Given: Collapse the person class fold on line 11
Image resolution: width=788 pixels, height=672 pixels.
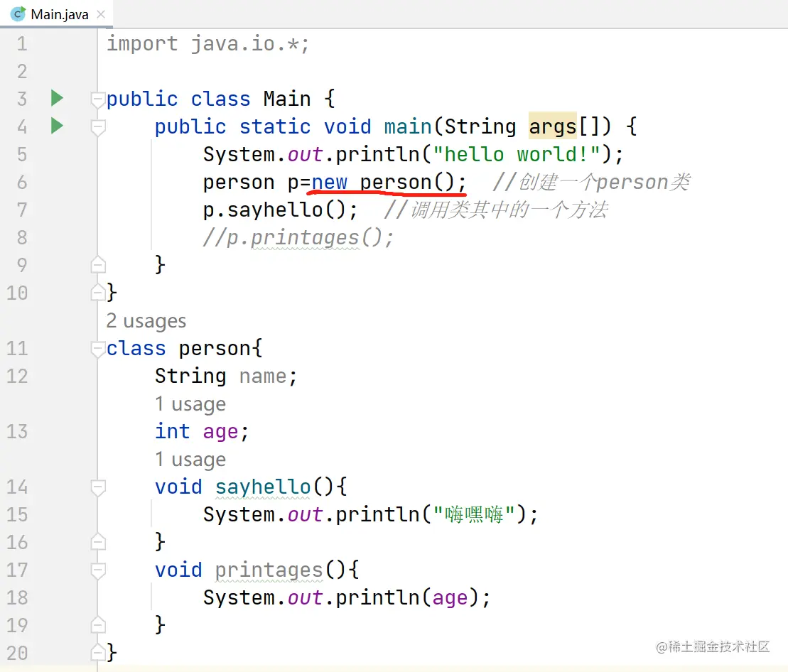Looking at the screenshot, I should (98, 349).
